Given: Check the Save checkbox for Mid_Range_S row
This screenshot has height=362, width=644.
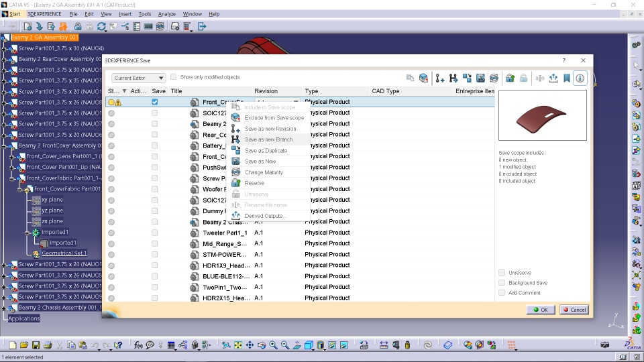Looking at the screenshot, I should pos(154,243).
